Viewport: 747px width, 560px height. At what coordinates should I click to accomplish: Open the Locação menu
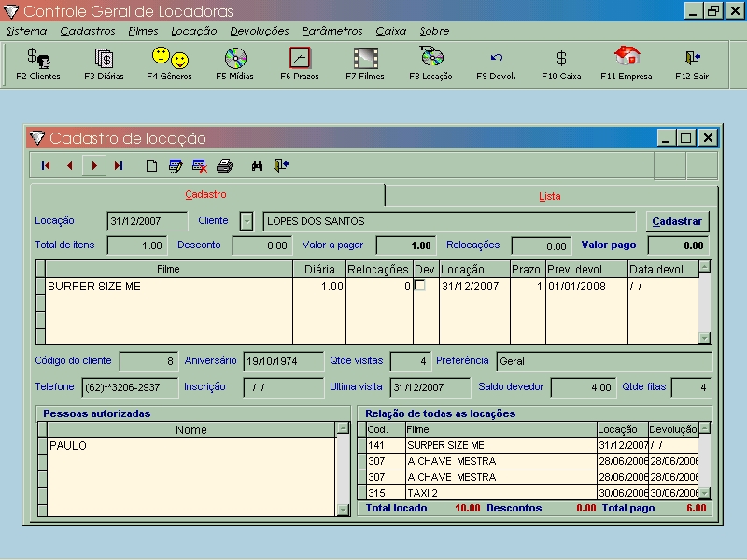[194, 31]
